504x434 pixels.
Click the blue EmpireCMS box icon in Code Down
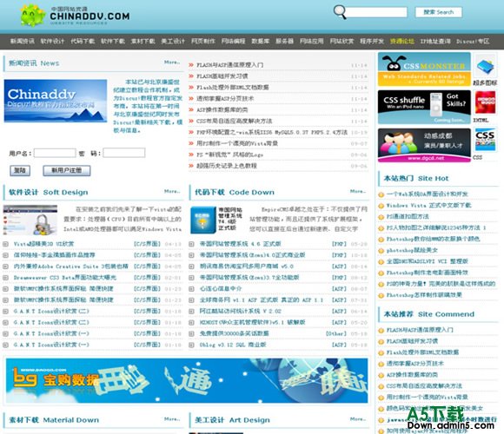pos(202,220)
